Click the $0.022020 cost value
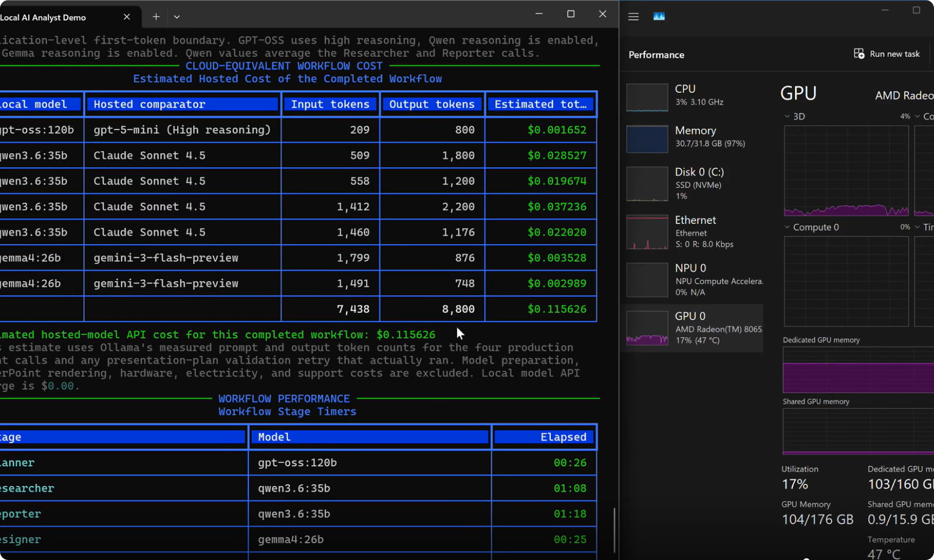This screenshot has width=934, height=560. pyautogui.click(x=557, y=232)
